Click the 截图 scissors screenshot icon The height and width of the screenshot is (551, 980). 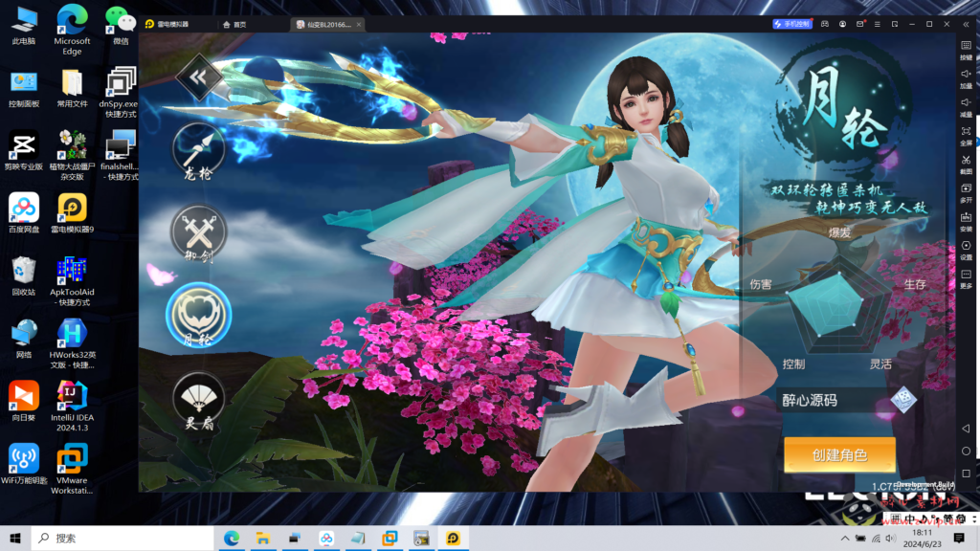[966, 160]
